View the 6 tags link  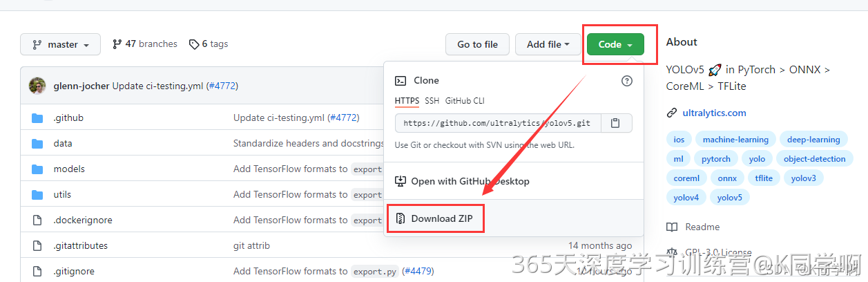coord(208,44)
